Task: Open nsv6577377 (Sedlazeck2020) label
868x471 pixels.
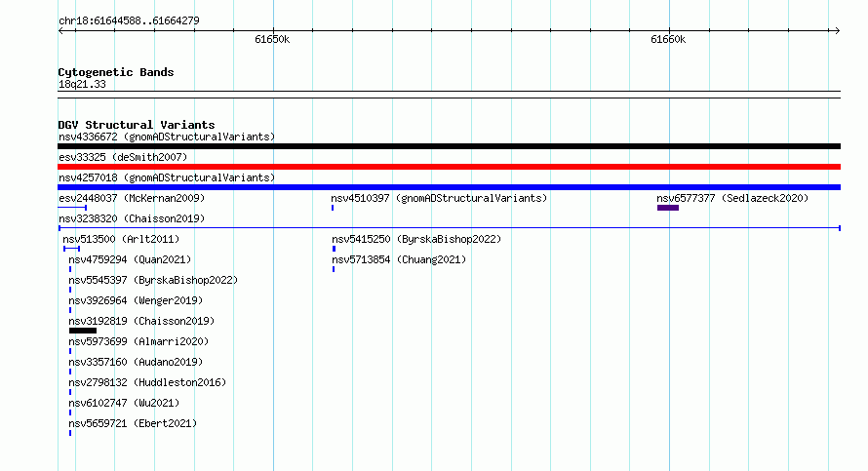Action: click(x=732, y=198)
